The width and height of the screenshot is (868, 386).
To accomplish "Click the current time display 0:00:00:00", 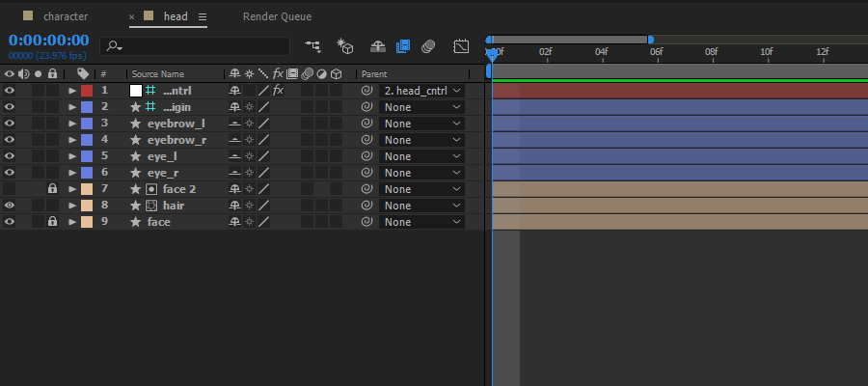I will pyautogui.click(x=49, y=40).
